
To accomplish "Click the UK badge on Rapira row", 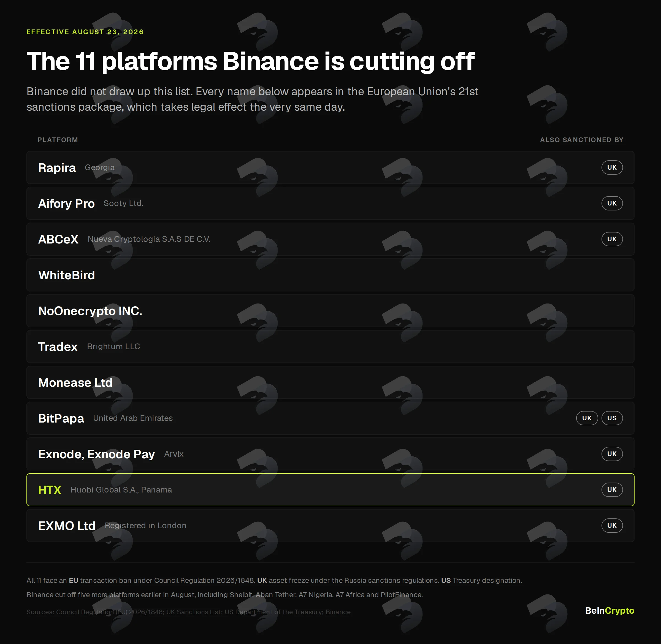I will pos(612,167).
